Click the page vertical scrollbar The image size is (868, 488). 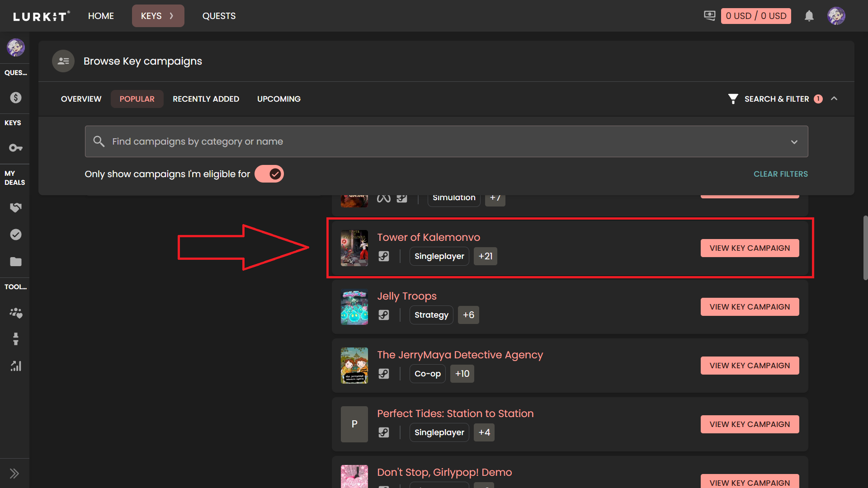tap(865, 248)
